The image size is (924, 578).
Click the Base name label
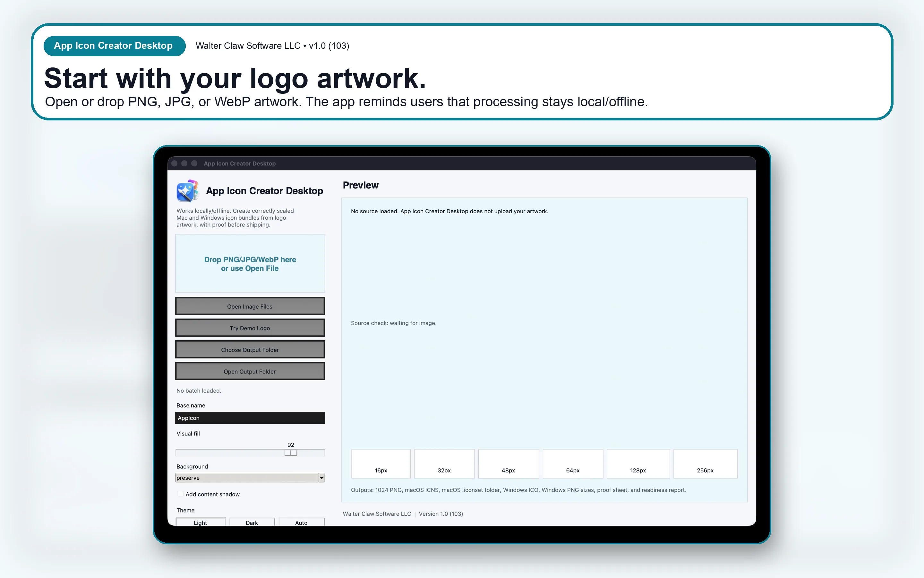point(191,405)
